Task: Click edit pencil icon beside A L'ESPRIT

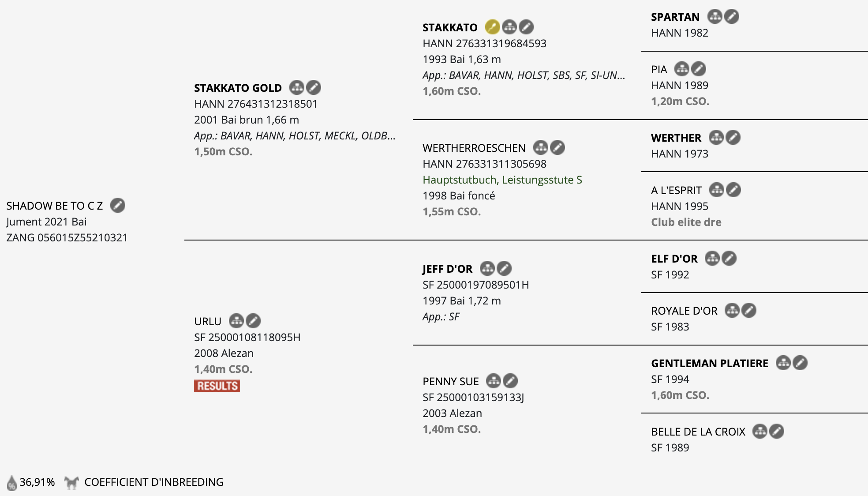Action: point(733,190)
